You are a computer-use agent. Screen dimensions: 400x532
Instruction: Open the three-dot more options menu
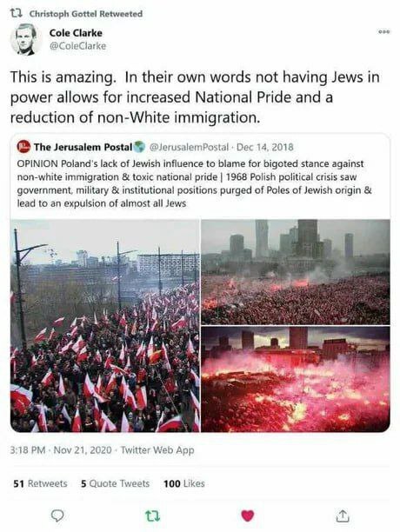pos(384,31)
